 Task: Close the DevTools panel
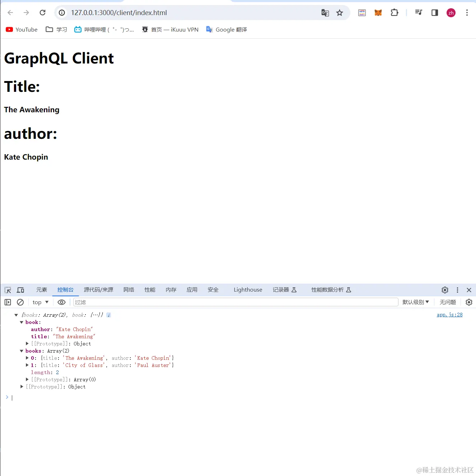tap(469, 290)
